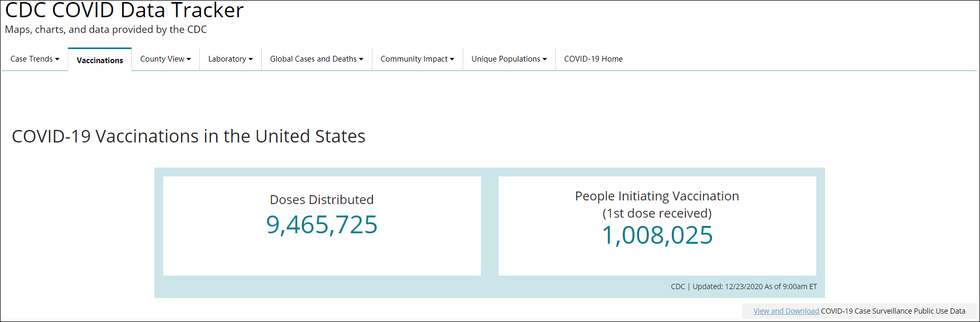Click the caret arrow beside Case Trends

(57, 59)
